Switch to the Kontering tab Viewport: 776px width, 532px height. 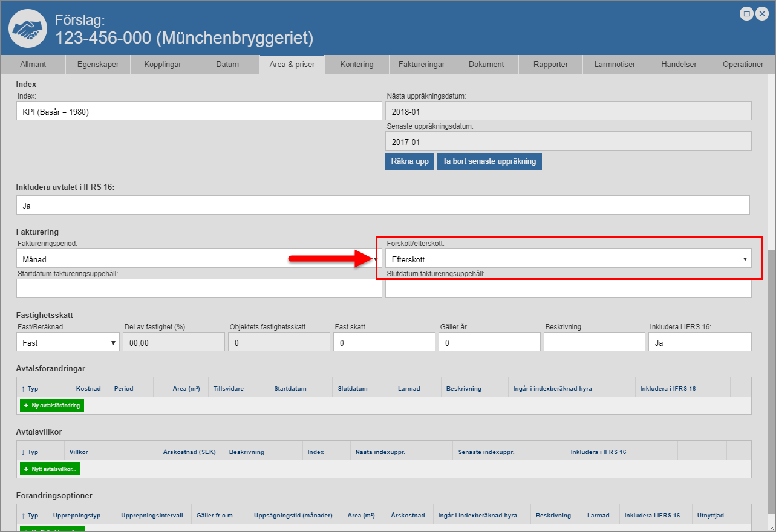pyautogui.click(x=356, y=64)
